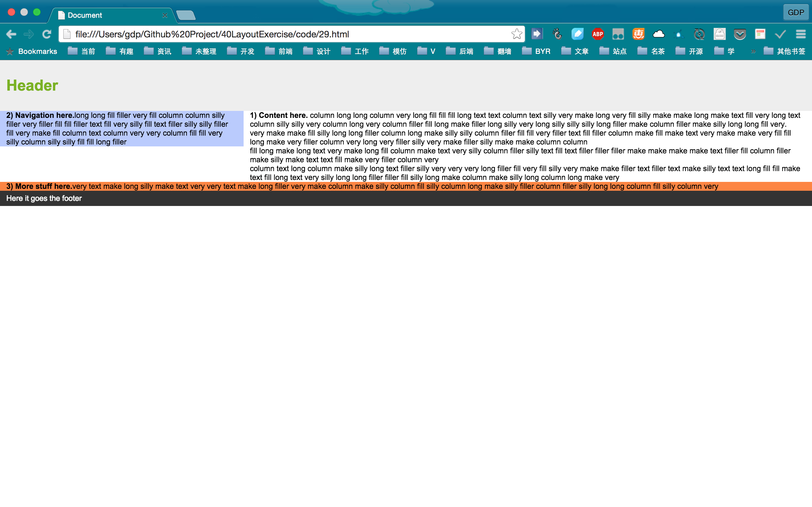This screenshot has width=812, height=507.
Task: Click the orange 惠 shopping extension icon
Action: pos(638,34)
